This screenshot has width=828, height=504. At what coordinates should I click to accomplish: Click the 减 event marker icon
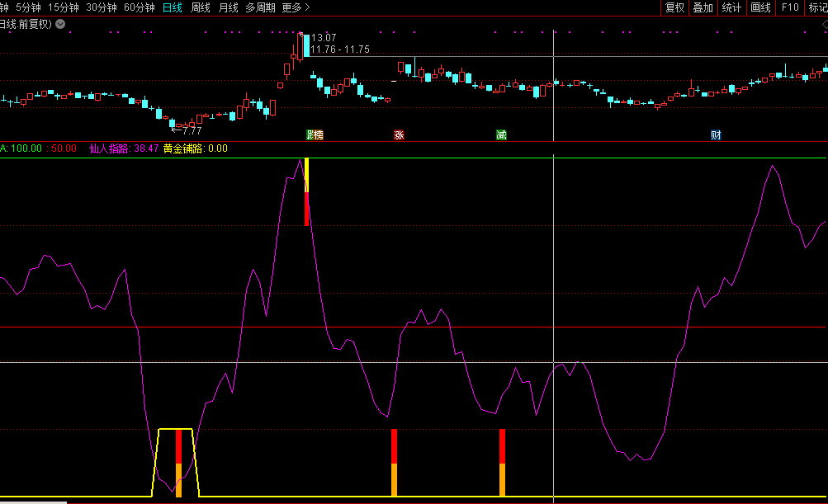[x=501, y=134]
